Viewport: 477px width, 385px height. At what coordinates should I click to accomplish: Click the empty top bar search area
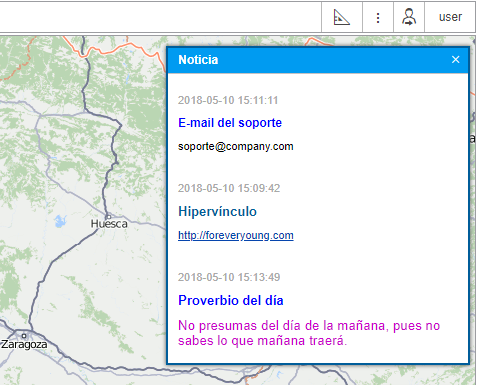click(160, 17)
